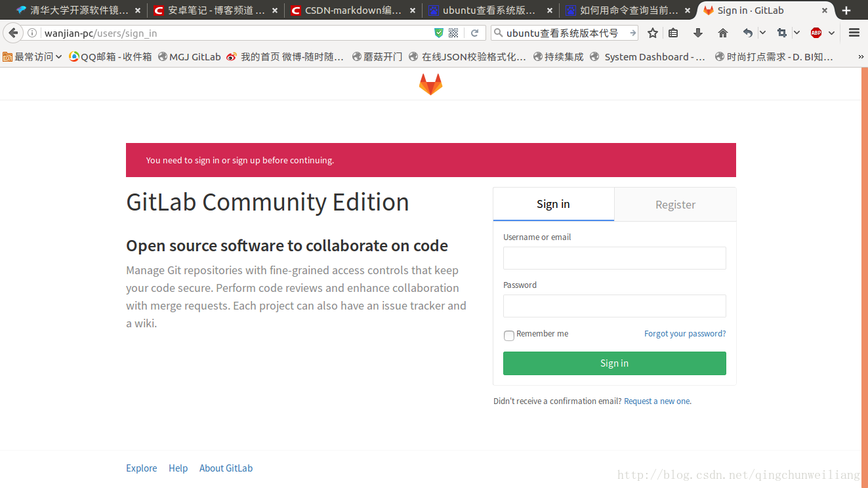Show bookmarks list icon
Image resolution: width=868 pixels, height=488 pixels.
click(x=673, y=33)
